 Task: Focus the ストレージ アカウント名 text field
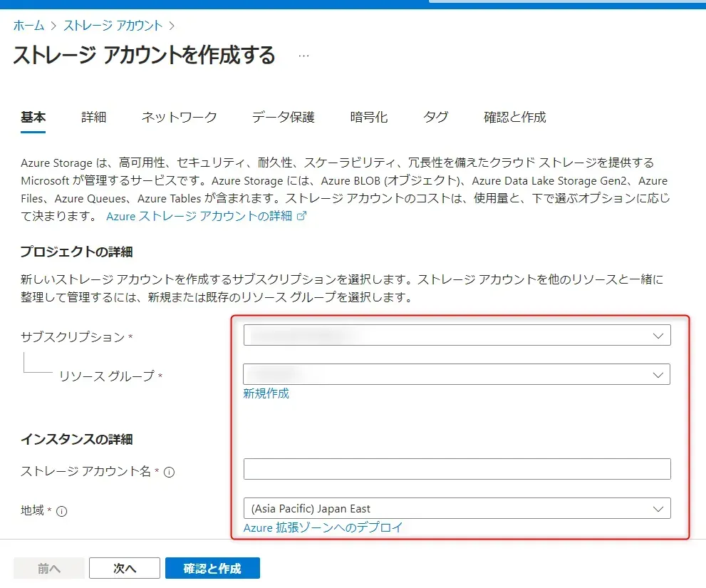pos(457,469)
